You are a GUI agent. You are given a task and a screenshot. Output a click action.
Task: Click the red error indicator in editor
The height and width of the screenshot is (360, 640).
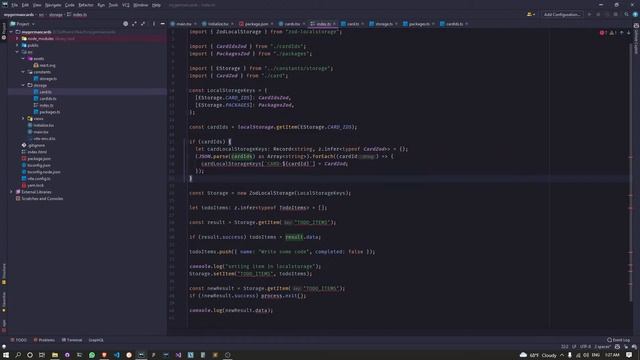[x=603, y=33]
